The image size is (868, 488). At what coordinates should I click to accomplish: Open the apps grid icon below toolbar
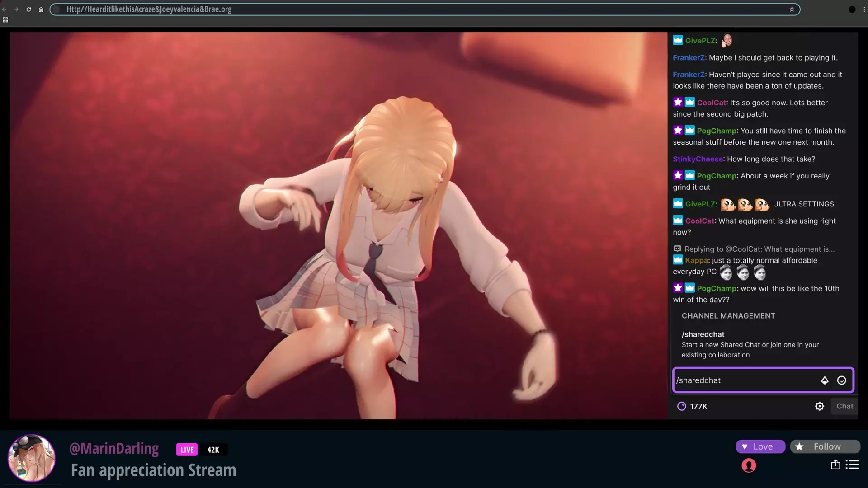[x=5, y=20]
